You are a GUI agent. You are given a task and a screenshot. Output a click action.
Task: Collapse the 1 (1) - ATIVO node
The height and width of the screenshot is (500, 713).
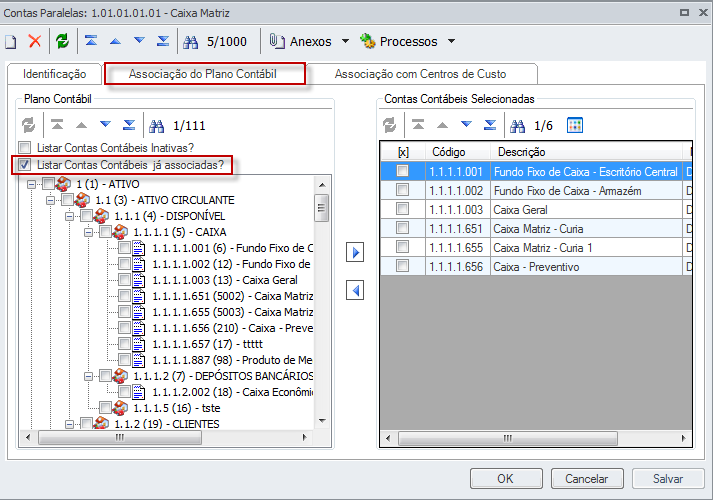coord(31,185)
